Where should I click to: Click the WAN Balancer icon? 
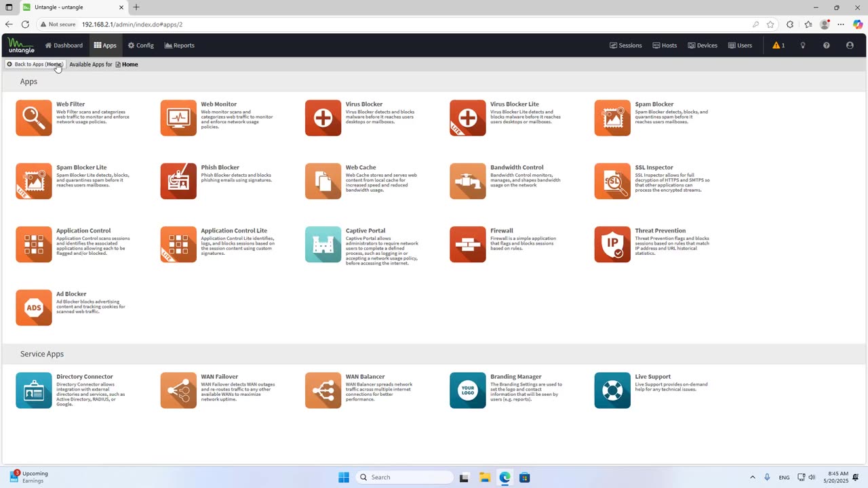323,390
